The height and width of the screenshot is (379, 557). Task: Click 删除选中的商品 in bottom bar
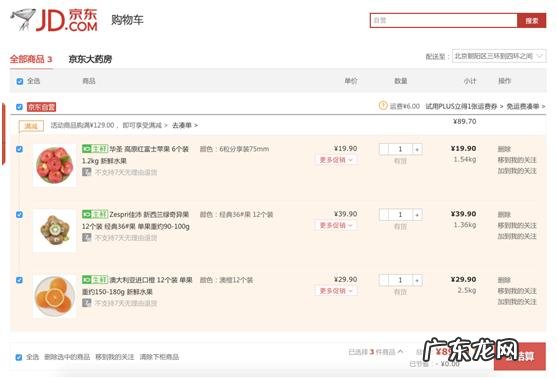67,357
